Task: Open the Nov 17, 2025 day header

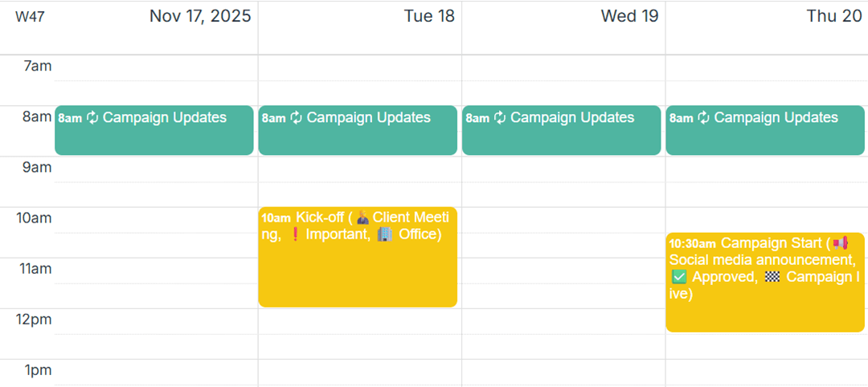Action: (200, 16)
